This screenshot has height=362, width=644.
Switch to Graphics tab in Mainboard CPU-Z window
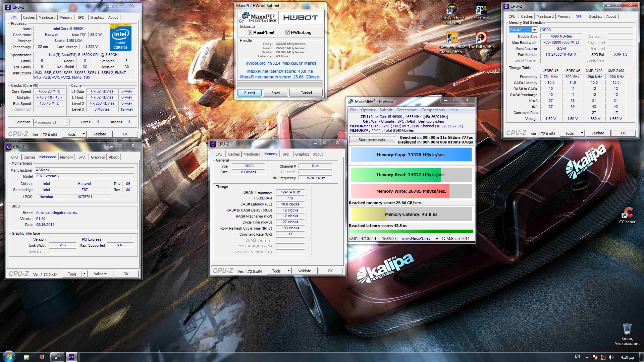(x=98, y=157)
